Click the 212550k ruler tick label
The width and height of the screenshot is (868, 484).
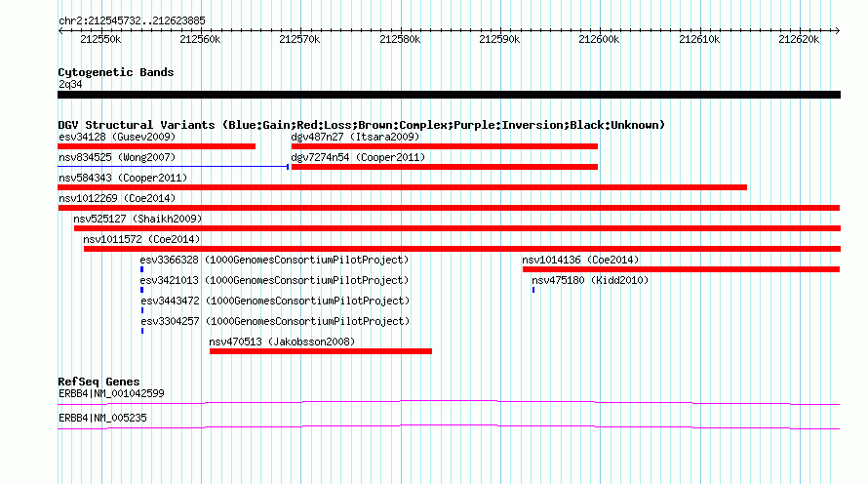[100, 39]
